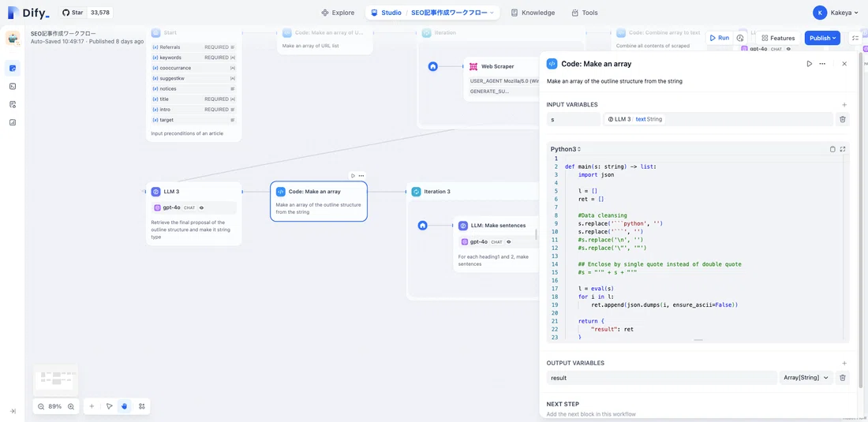This screenshot has height=422, width=868.
Task: Delete input variable s
Action: 843,119
